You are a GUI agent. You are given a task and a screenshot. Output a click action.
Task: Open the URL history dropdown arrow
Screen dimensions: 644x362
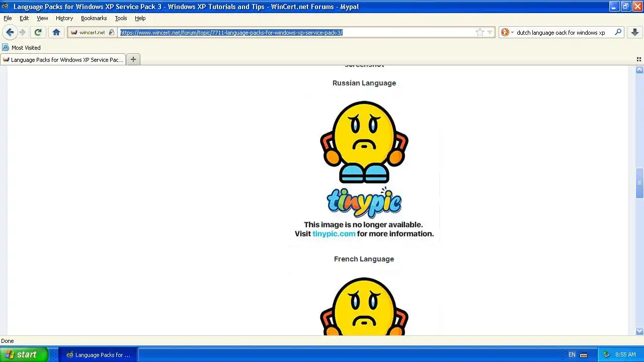(490, 33)
